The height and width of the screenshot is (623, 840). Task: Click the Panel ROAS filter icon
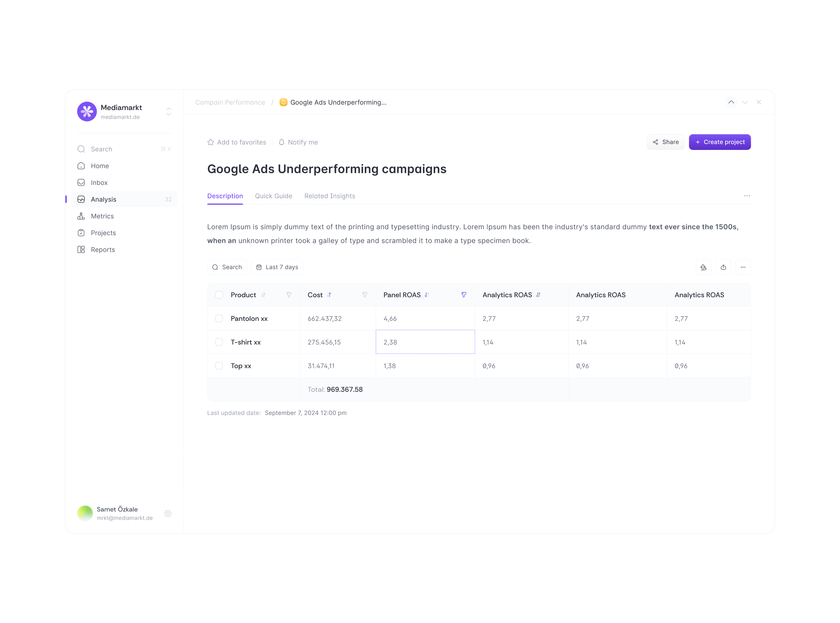click(x=464, y=295)
